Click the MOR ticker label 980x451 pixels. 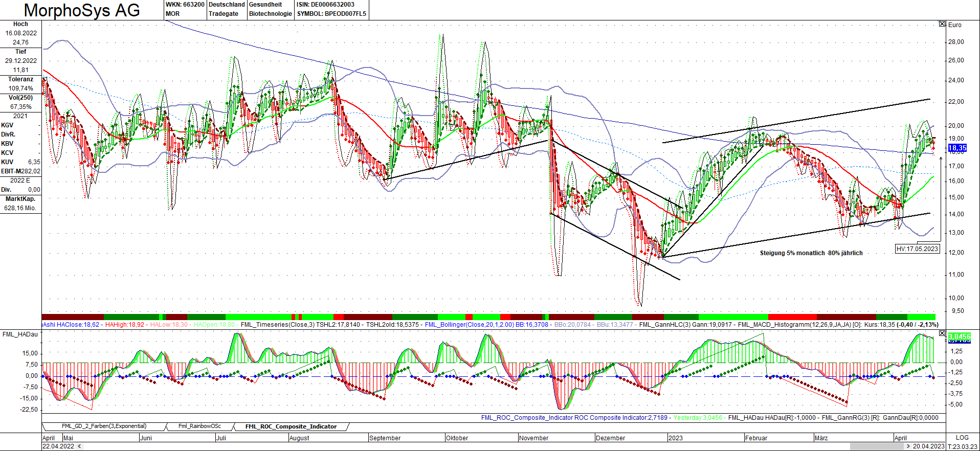point(173,14)
